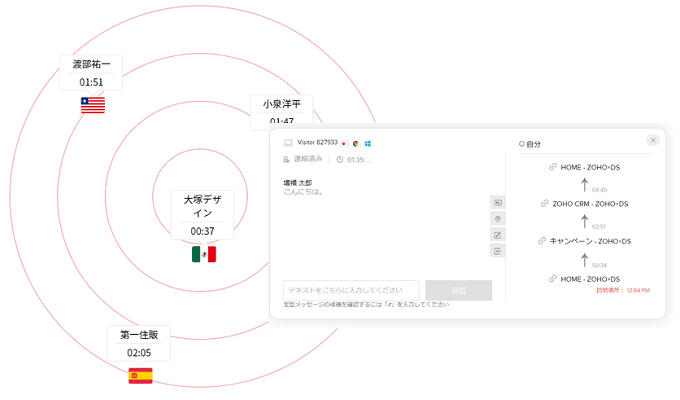The image size is (680, 400).
Task: Open the visitor location pin icon
Action: click(498, 218)
